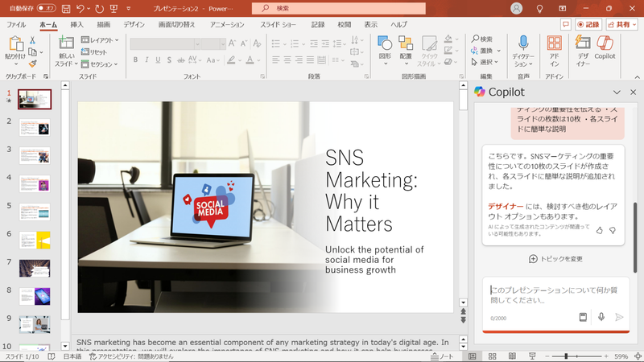This screenshot has width=644, height=362.
Task: Click the Add-ins (アドイン) ribbon icon
Action: (x=554, y=47)
